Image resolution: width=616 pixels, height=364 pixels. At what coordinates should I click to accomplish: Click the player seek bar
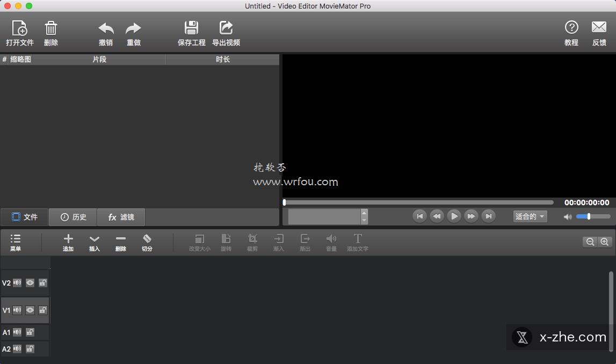point(418,202)
